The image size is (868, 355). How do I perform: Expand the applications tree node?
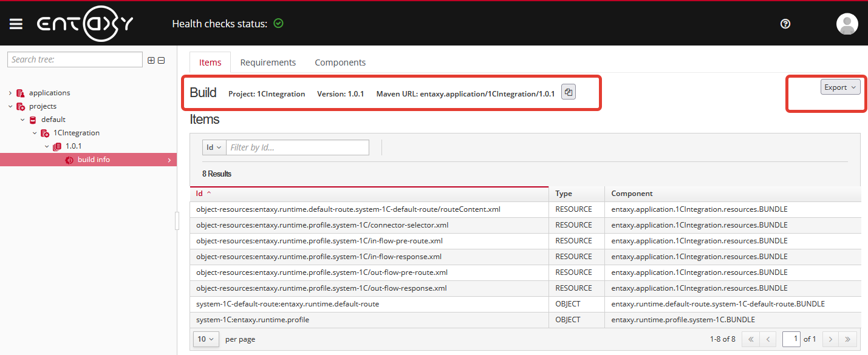10,93
